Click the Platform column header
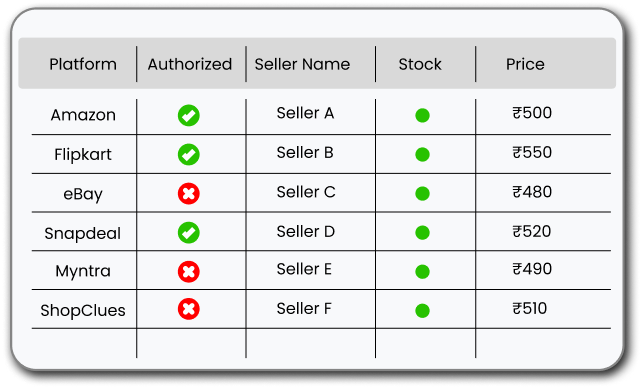The image size is (640, 387). point(83,64)
